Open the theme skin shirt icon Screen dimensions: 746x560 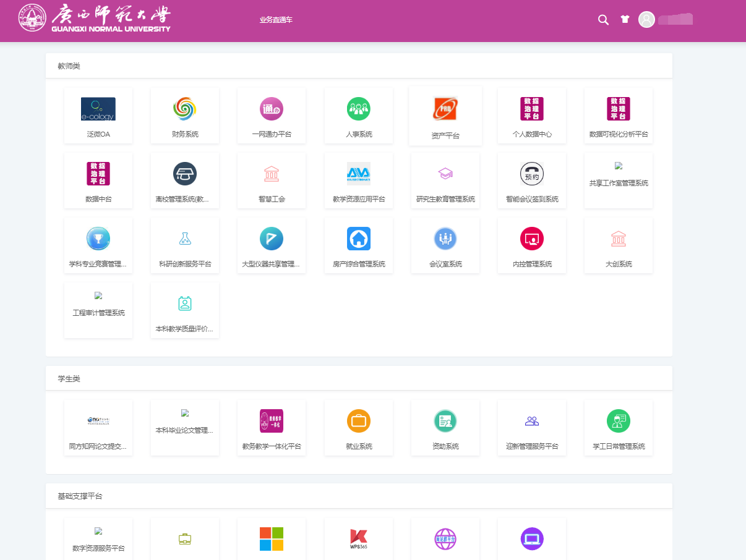click(625, 19)
